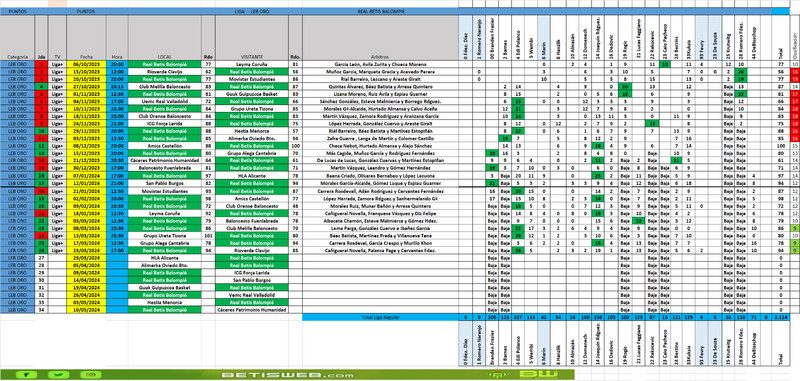Click the third social icon in footer banner
This screenshot has width=800, height=381.
coord(91,375)
